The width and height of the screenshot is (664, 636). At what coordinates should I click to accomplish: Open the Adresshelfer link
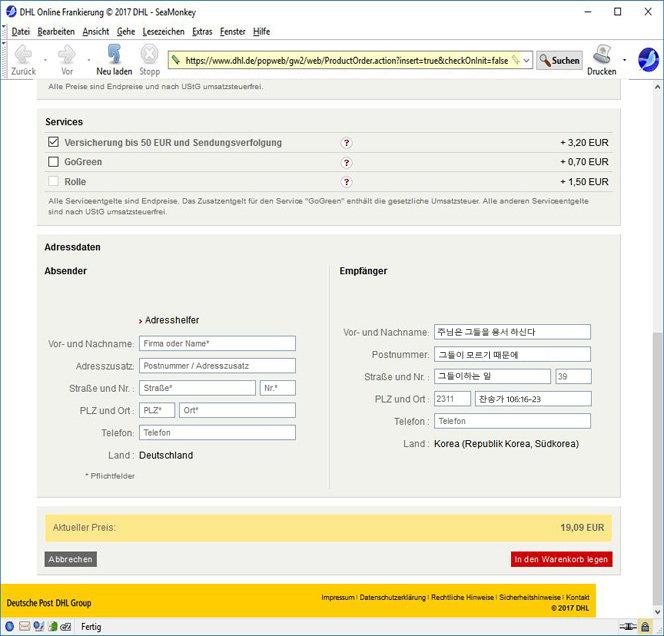point(172,320)
